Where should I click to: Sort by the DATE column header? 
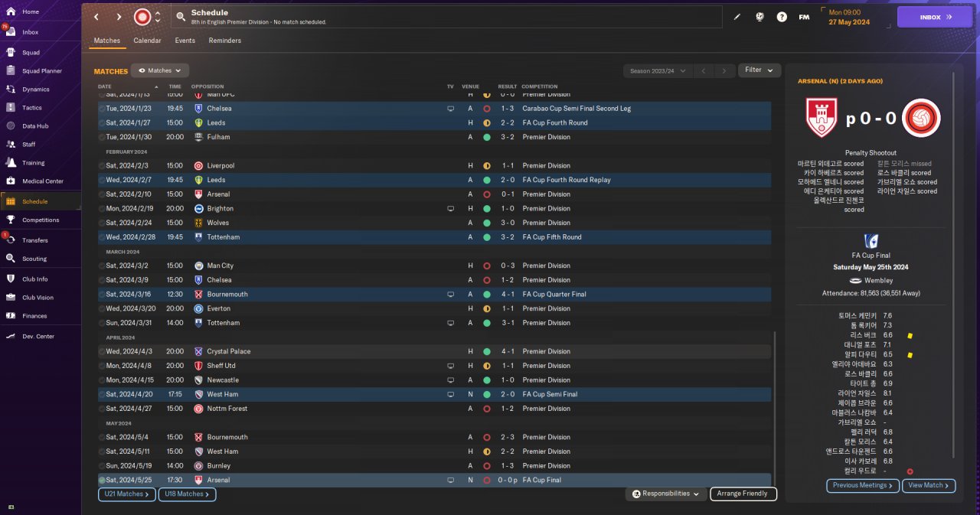[x=104, y=86]
